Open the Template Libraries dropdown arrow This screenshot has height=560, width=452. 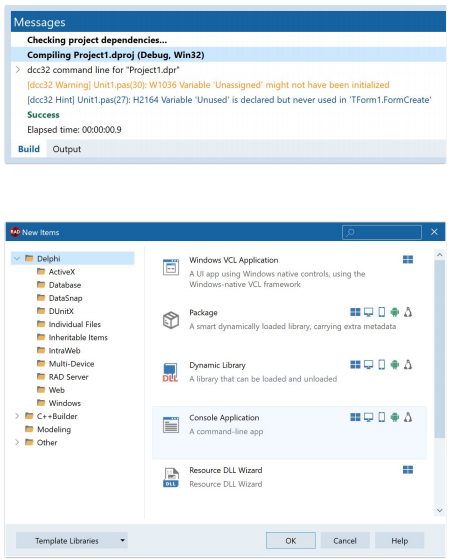pyautogui.click(x=122, y=540)
